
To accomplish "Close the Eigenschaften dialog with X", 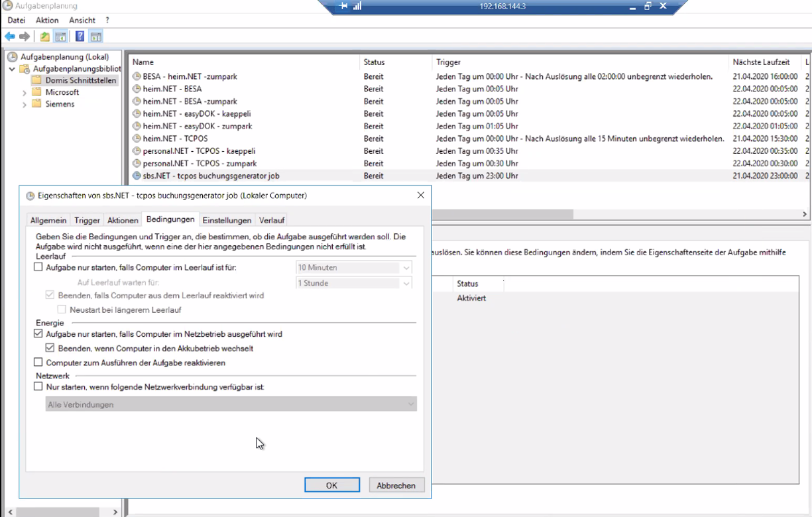I will pyautogui.click(x=420, y=196).
